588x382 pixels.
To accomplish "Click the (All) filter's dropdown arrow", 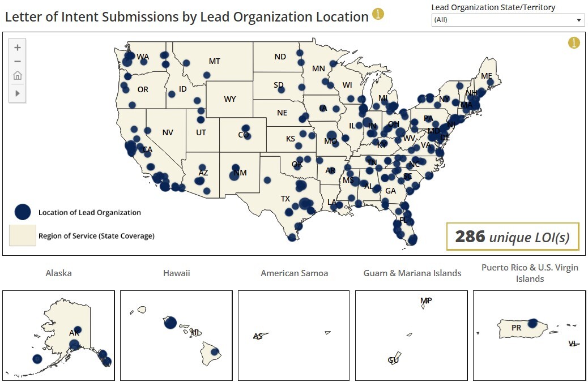I will 579,19.
